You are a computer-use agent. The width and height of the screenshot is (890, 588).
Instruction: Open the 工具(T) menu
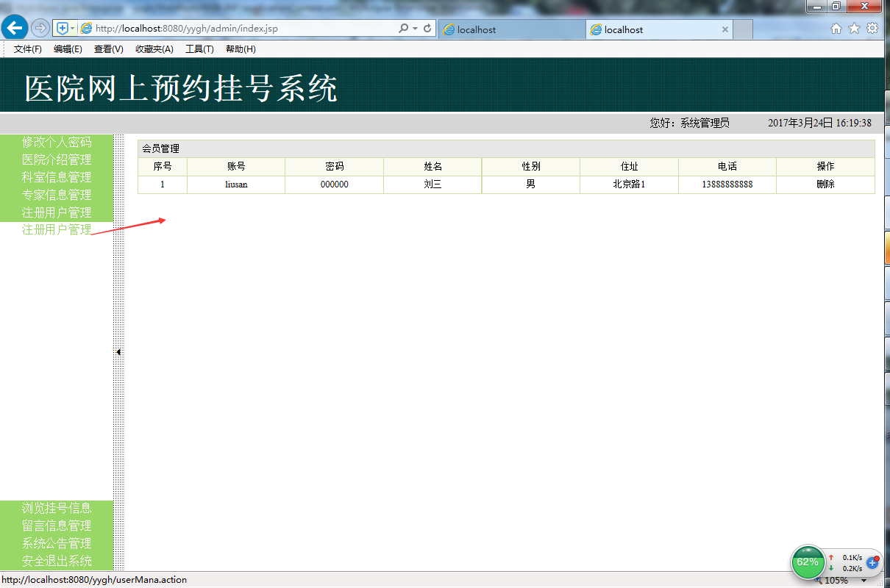click(x=199, y=49)
